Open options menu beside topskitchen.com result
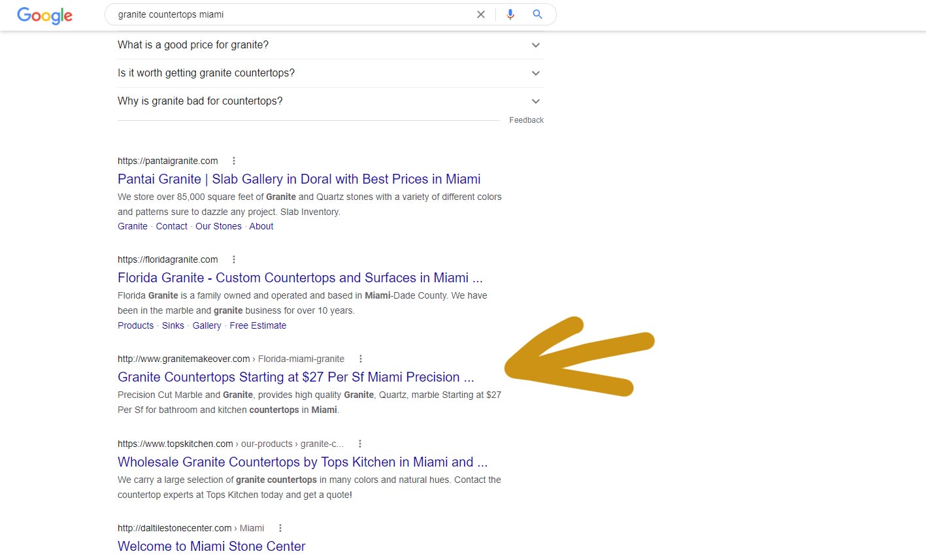926x560 pixels. tap(360, 444)
